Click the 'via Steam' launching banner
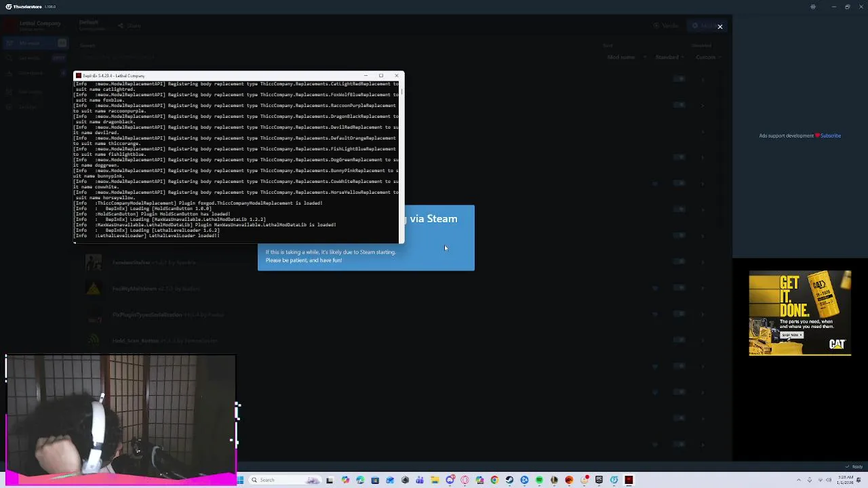 coord(439,237)
